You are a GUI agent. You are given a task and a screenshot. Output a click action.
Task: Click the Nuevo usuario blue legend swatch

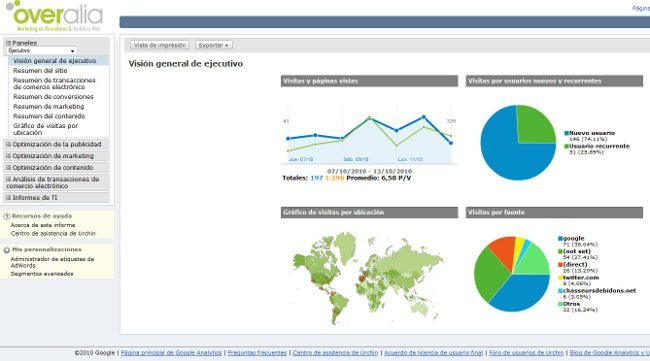(566, 133)
